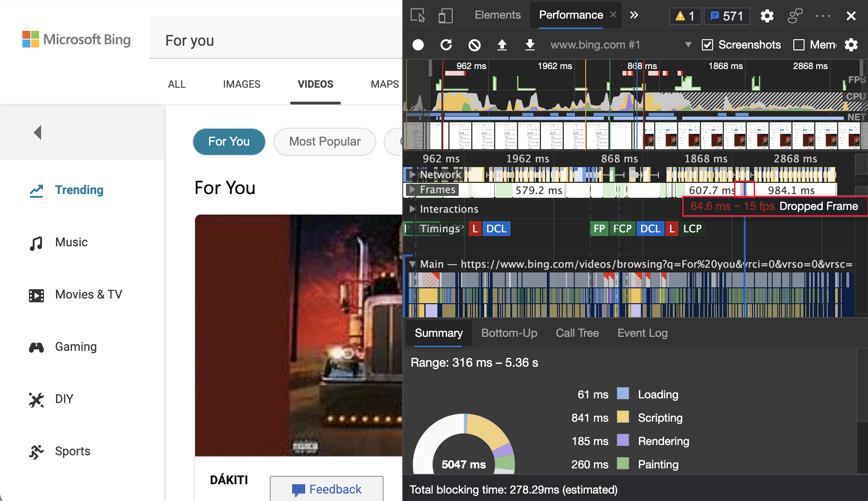
Task: Click the Painting color swatch
Action: tap(623, 464)
